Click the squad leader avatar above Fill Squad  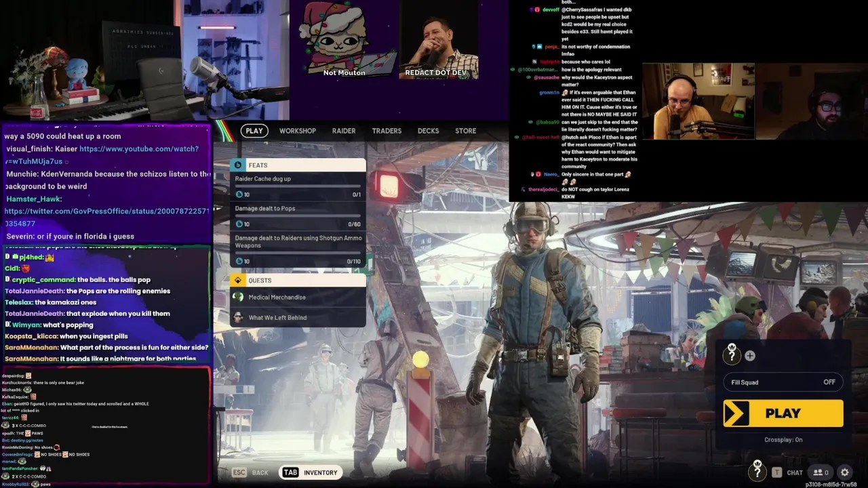click(x=732, y=354)
